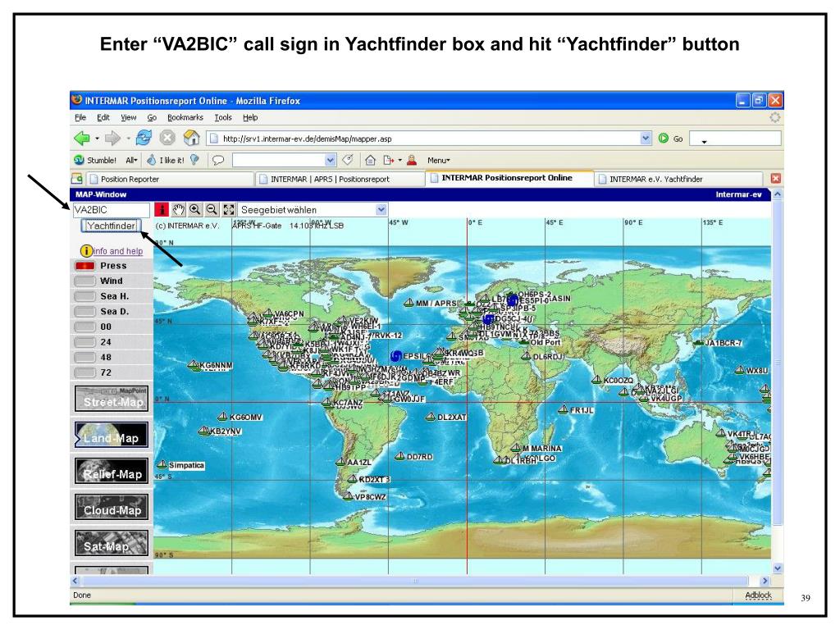Click the full extent map icon
Screen dimensions: 840x630
[x=227, y=210]
